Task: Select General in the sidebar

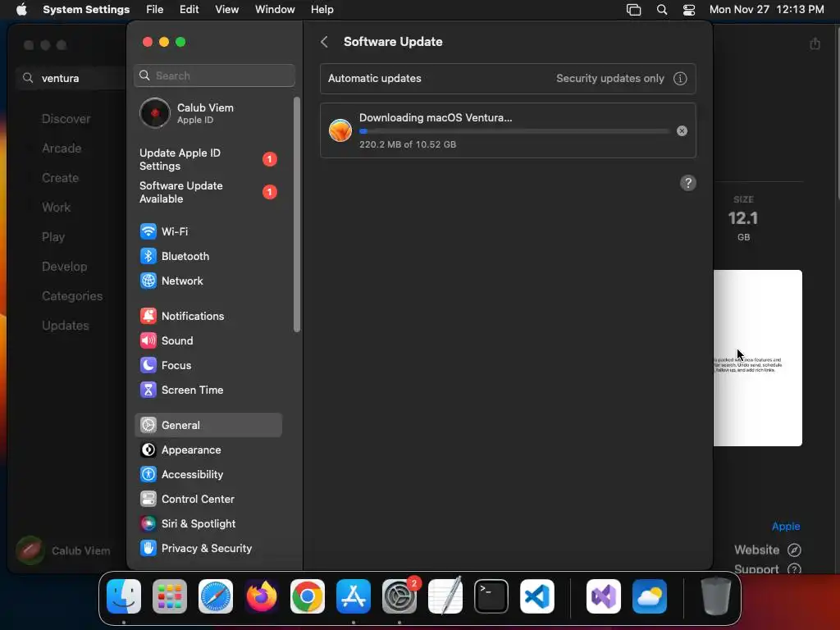Action: 208,426
